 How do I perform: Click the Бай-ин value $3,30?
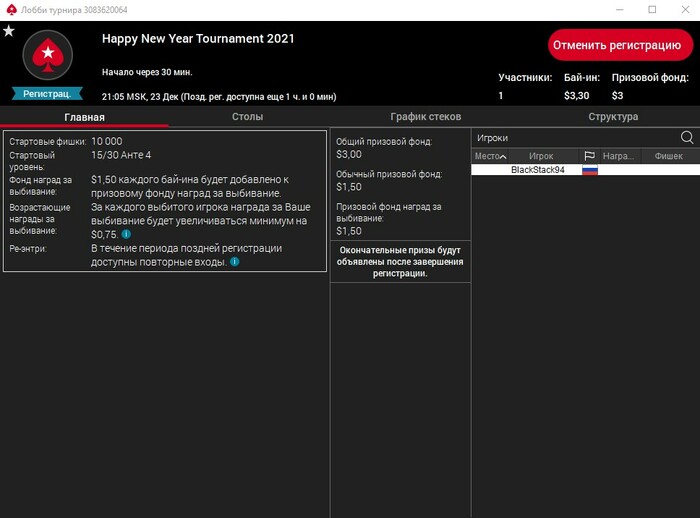tap(576, 96)
